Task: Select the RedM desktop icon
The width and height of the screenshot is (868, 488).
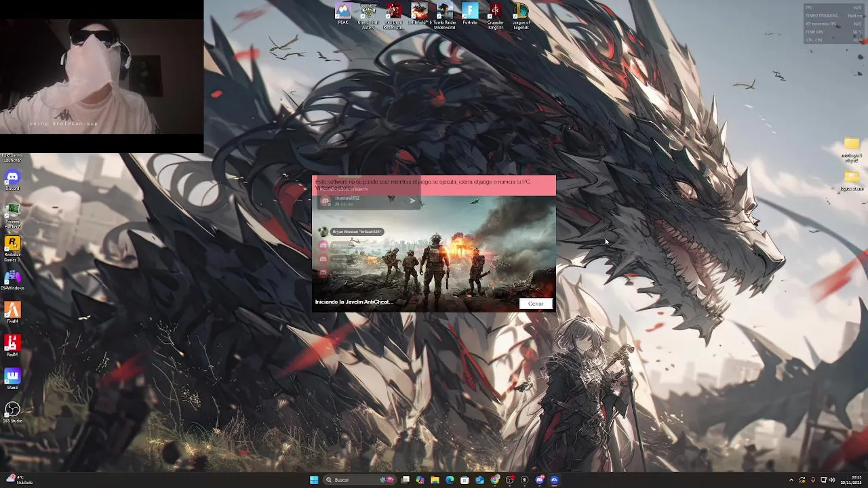Action: pos(12,346)
